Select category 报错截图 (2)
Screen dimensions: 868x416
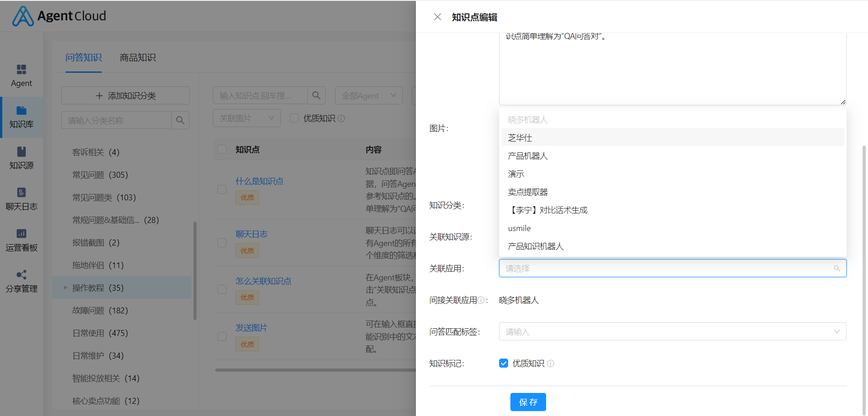tap(96, 242)
